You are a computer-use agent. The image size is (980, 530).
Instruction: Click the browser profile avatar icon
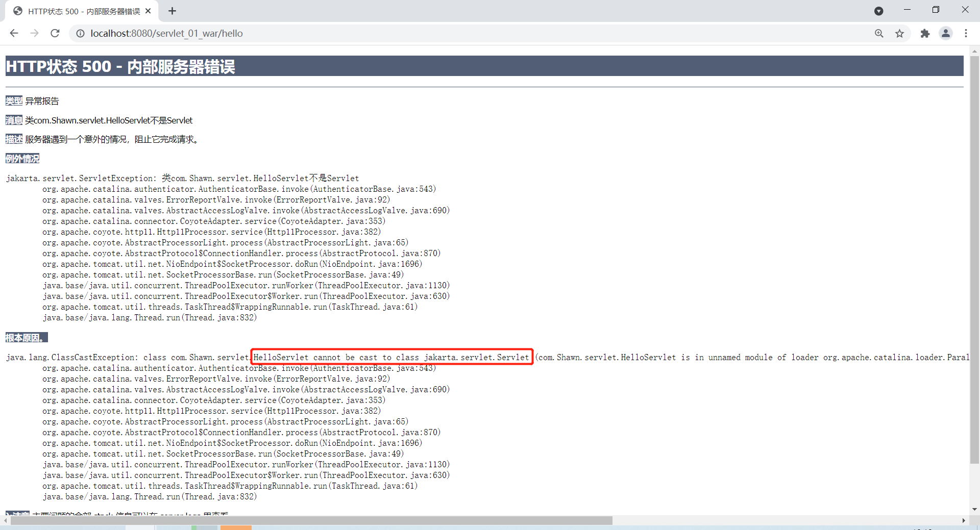click(x=946, y=33)
